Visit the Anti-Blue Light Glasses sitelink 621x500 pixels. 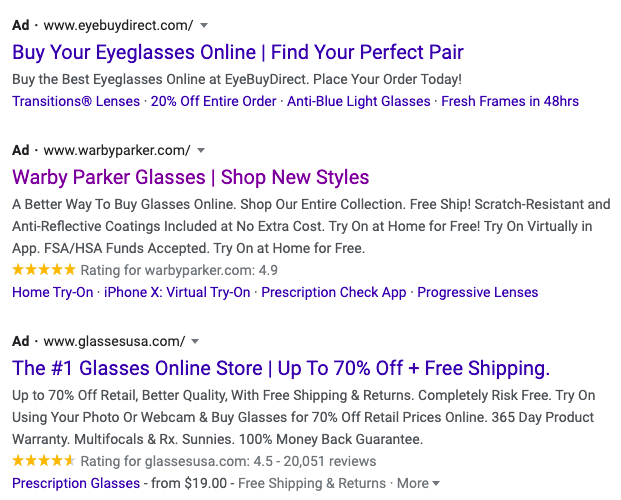coord(358,101)
